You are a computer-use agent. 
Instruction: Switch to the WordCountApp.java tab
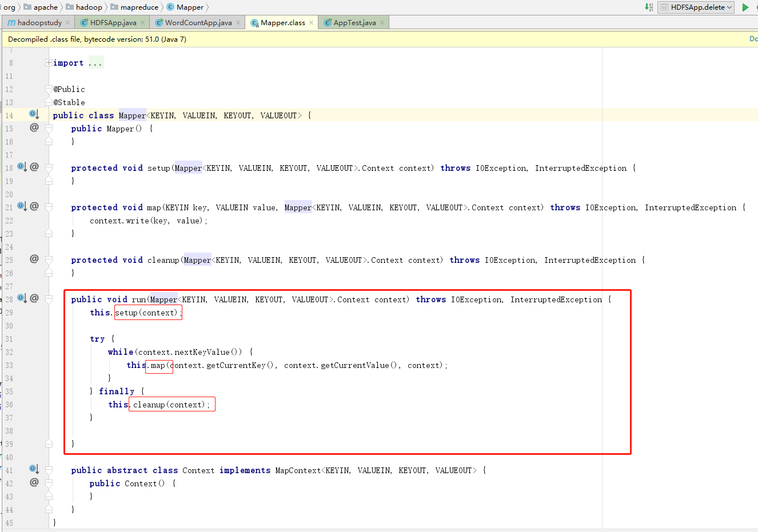point(198,23)
